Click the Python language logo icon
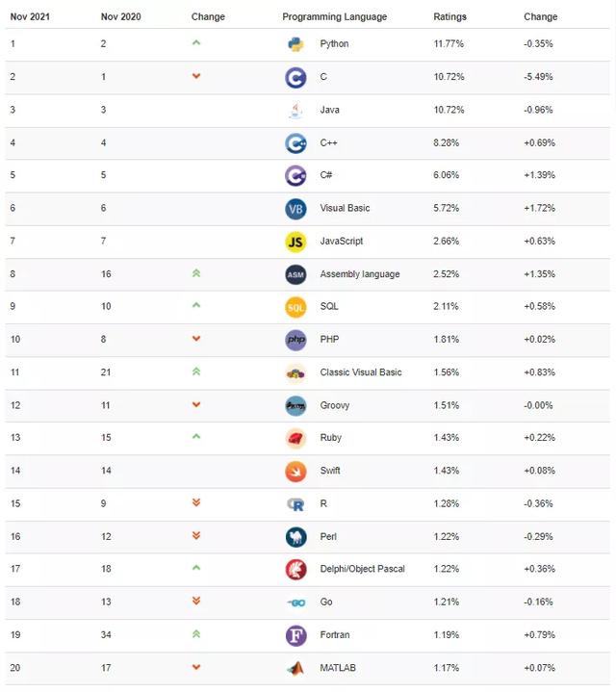The height and width of the screenshot is (692, 616). click(295, 44)
